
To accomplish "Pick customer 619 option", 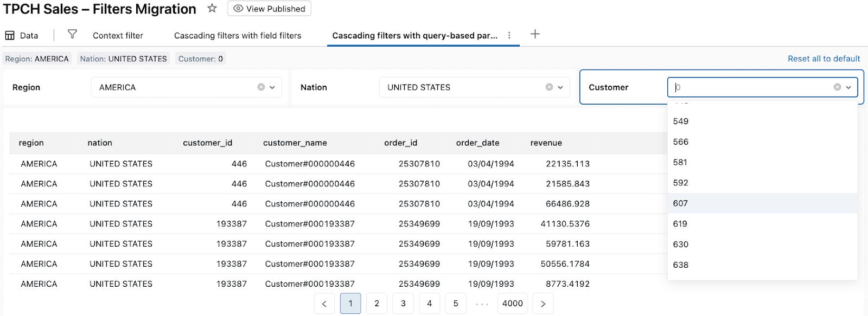I will click(x=762, y=224).
